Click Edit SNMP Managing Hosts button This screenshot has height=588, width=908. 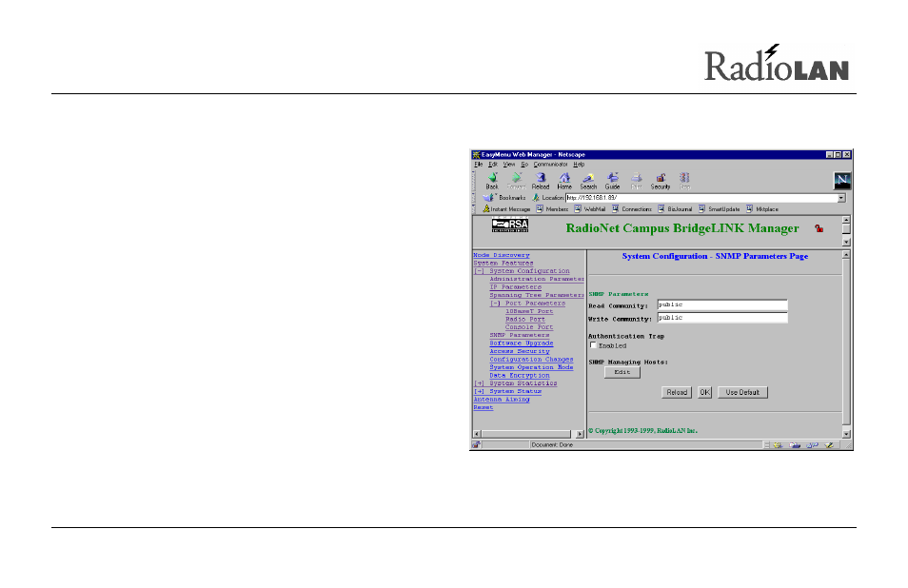click(622, 372)
